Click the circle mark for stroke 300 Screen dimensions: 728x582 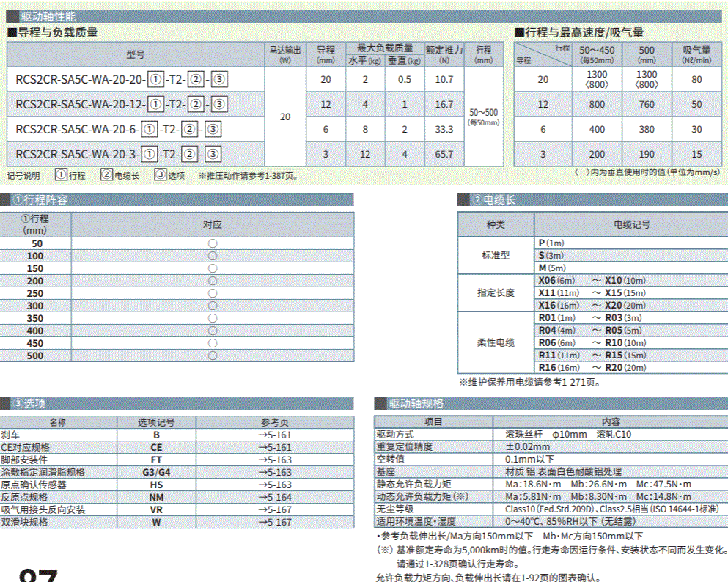213,306
